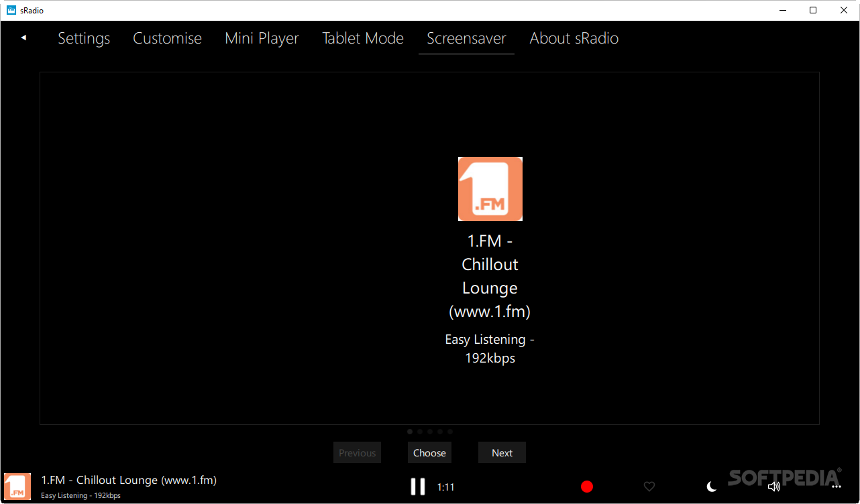Select the Screensaver tab
The image size is (860, 504).
point(466,38)
